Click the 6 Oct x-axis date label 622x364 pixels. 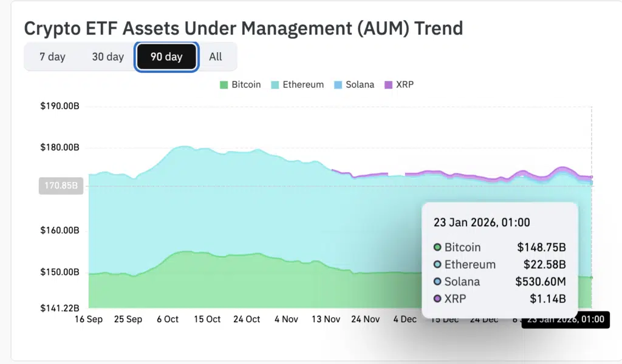[x=168, y=319]
